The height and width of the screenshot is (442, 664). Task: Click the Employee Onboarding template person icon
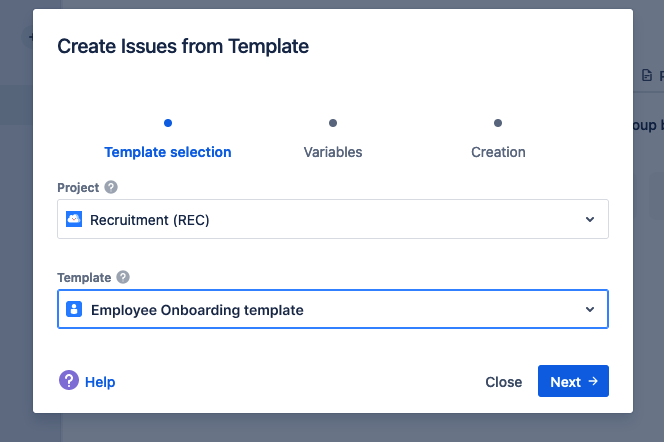pyautogui.click(x=74, y=310)
